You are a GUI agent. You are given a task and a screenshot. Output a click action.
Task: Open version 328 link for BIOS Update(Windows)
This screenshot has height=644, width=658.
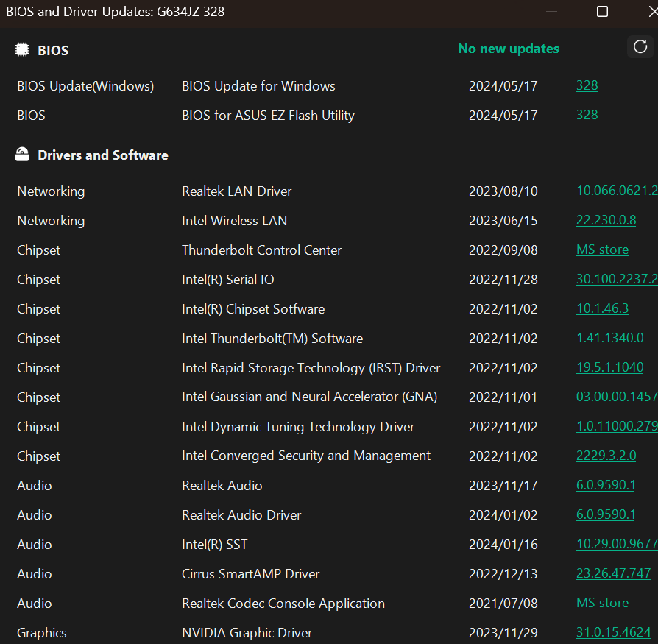587,85
